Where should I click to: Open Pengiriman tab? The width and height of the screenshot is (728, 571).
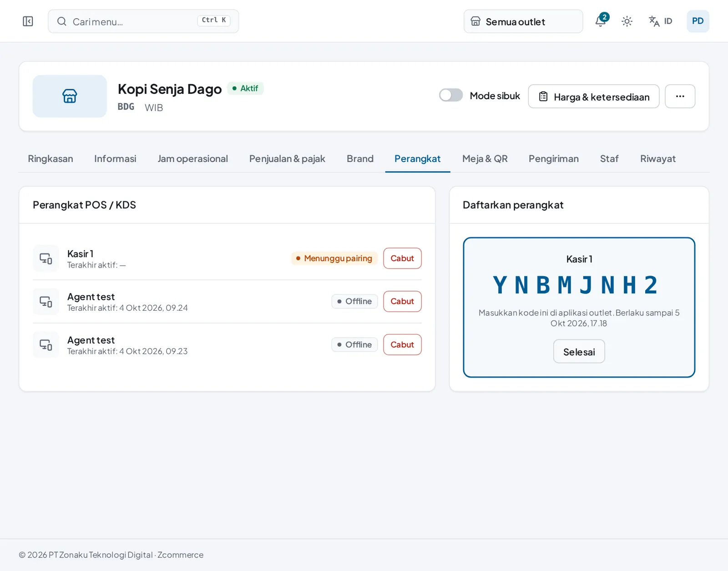pyautogui.click(x=554, y=159)
